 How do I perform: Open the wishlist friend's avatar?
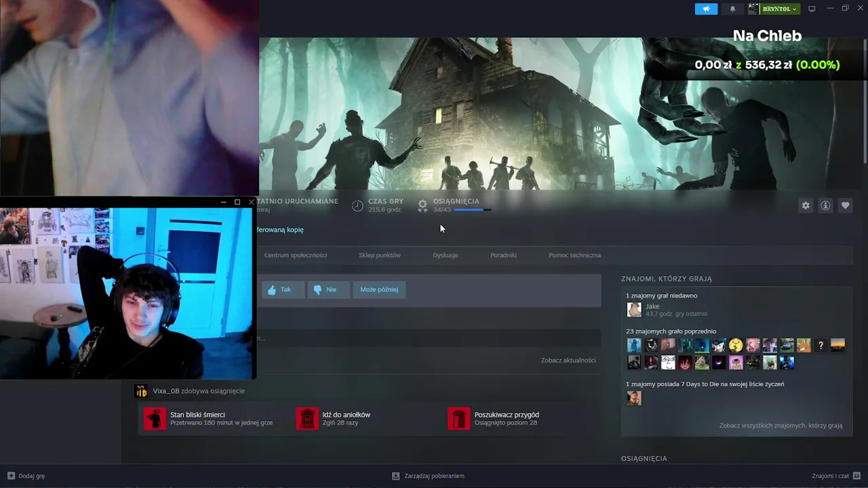(x=634, y=398)
